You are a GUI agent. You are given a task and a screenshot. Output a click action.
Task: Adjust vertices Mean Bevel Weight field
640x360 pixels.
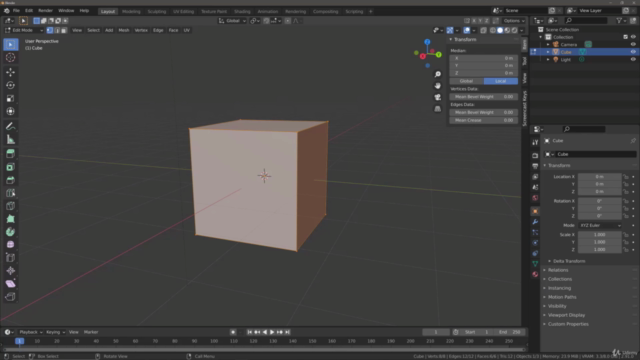pos(484,97)
